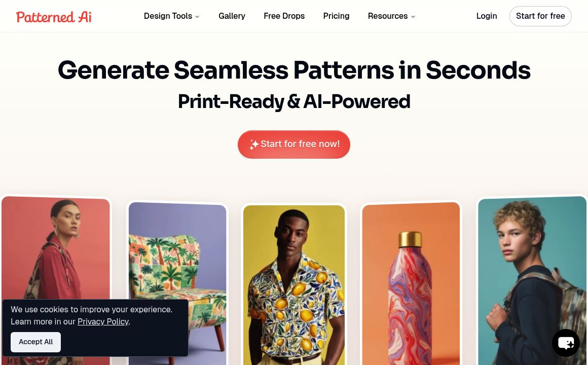Screen dimensions: 588x365
Task: Open the Design Tools menu
Action: [x=172, y=16]
